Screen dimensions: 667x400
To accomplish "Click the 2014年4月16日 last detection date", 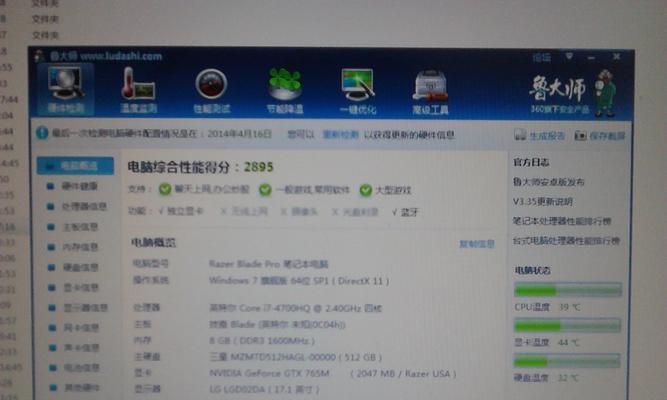I will pyautogui.click(x=239, y=134).
